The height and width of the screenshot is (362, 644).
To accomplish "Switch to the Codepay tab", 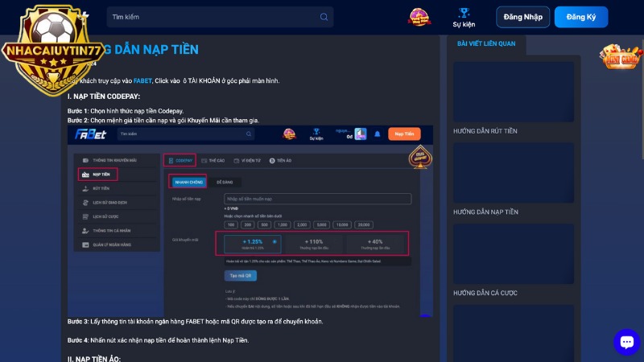I will click(x=180, y=160).
